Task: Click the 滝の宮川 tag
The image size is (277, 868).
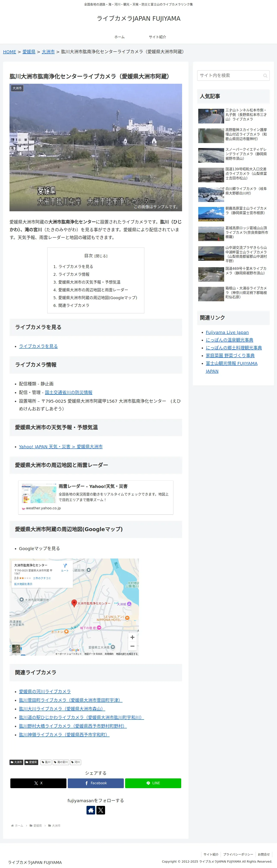Action: (x=61, y=762)
